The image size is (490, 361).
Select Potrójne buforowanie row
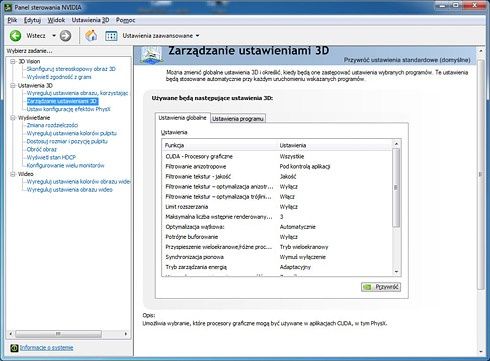click(x=277, y=237)
